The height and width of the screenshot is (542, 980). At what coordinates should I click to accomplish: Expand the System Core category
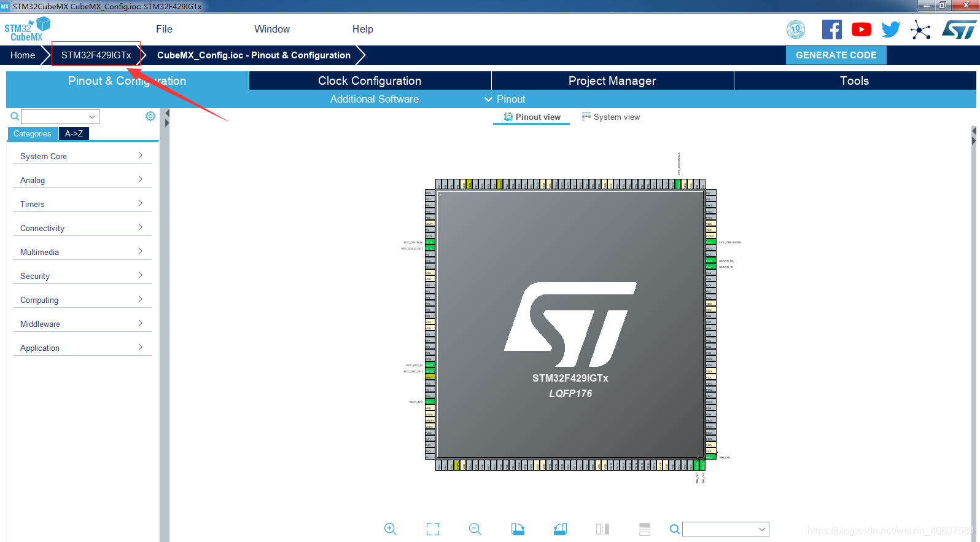pyautogui.click(x=82, y=156)
